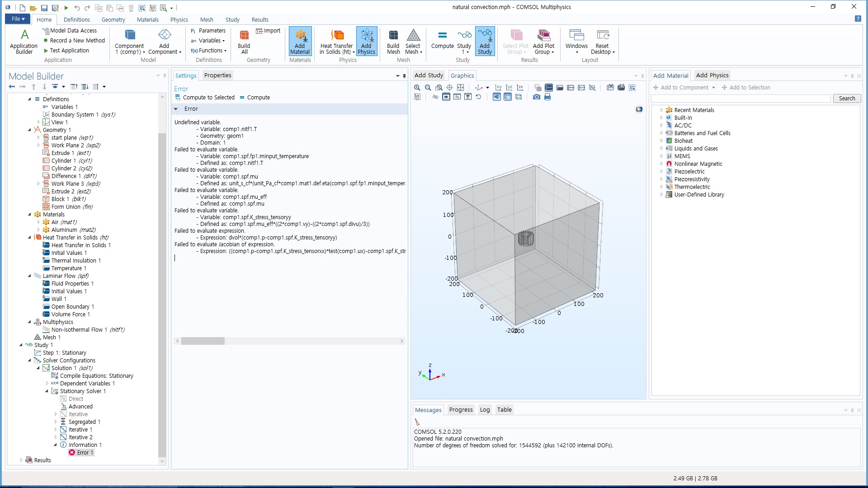Clear messages with the broom icon in Messages
The image size is (868, 488).
[417, 422]
